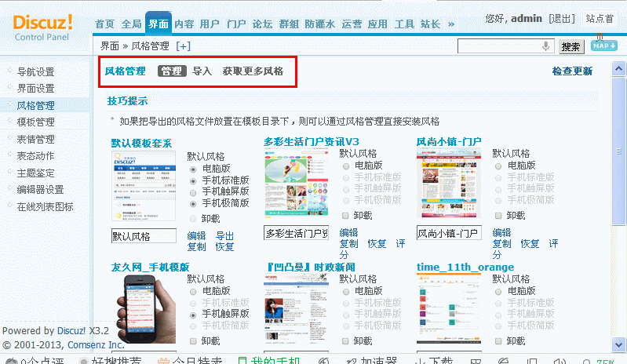
Task: Open the 全局 top menu
Action: click(x=132, y=24)
